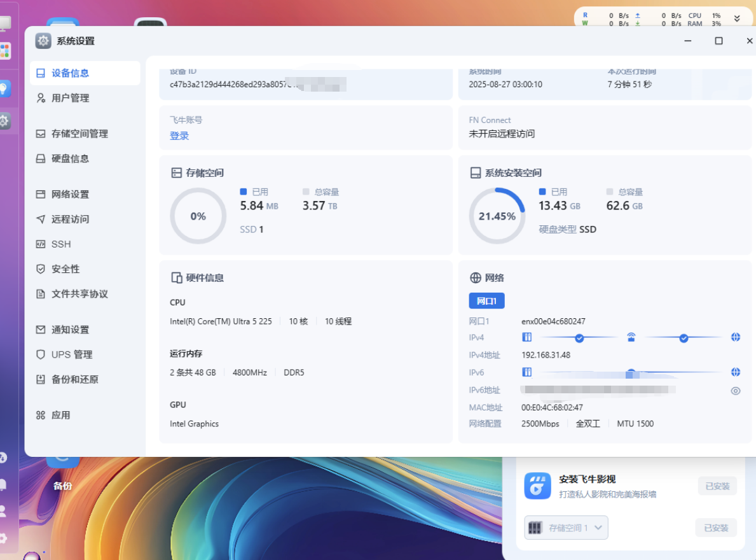Select the 网口1 tab
756x560 pixels.
486,301
